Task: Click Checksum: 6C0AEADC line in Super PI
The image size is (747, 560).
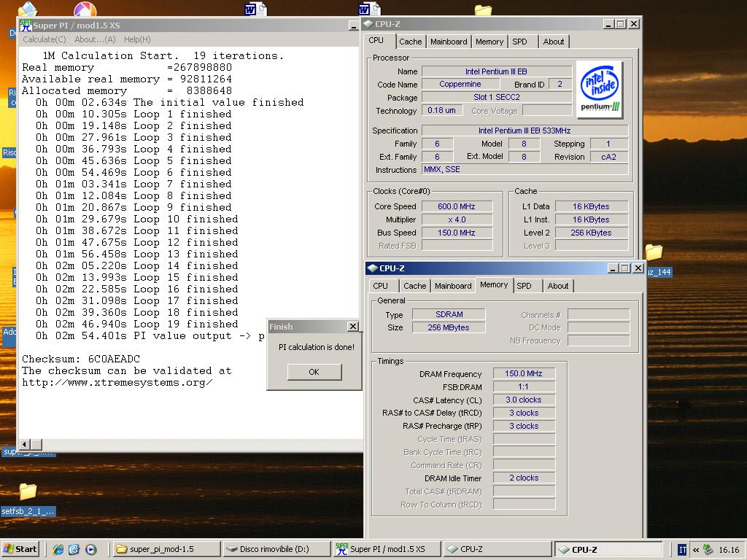Action: coord(81,359)
